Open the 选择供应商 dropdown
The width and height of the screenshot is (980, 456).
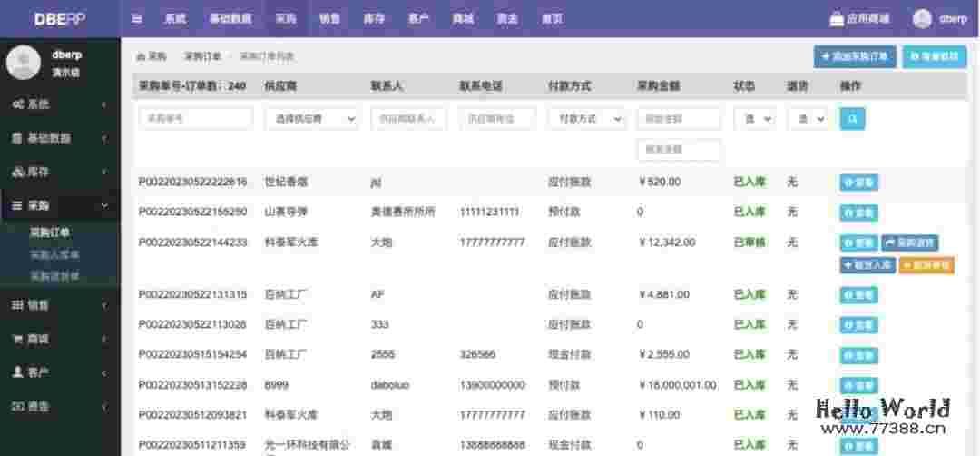click(311, 118)
